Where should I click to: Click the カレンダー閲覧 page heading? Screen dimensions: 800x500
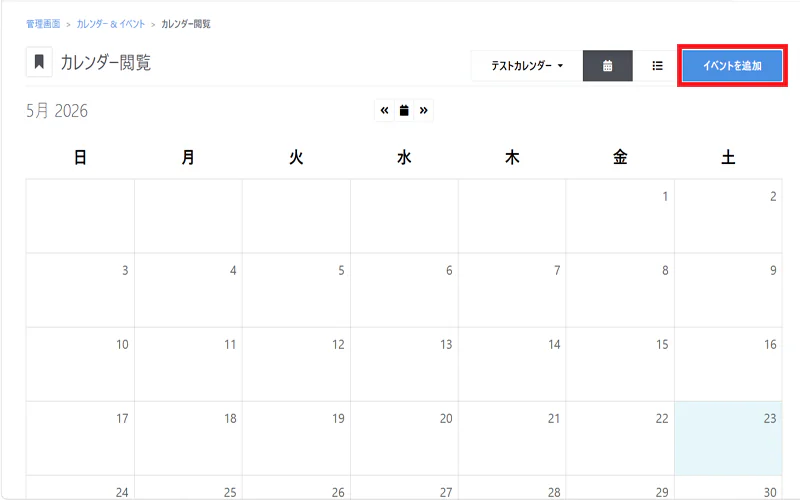point(106,63)
